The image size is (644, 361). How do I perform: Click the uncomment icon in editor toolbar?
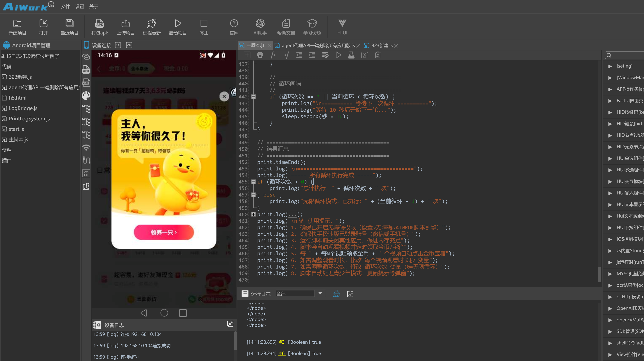click(x=286, y=55)
